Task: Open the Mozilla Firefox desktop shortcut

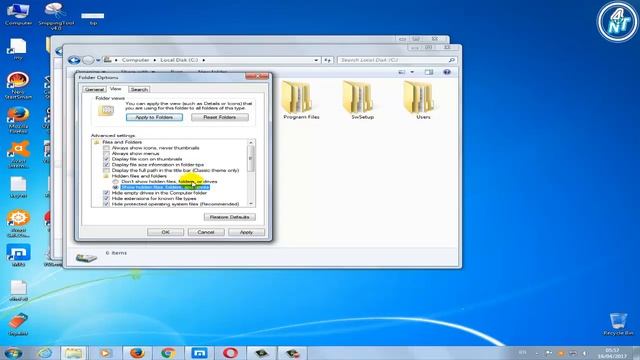Action: (x=18, y=120)
